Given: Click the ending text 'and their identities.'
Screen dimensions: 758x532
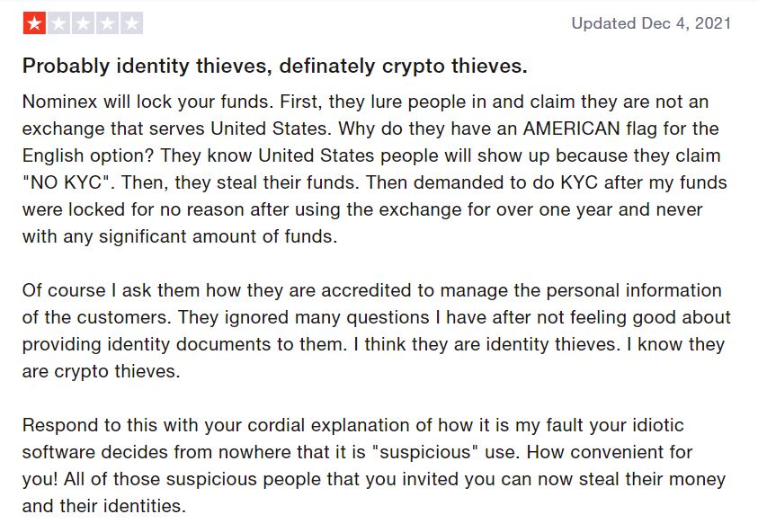Looking at the screenshot, I should point(104,506).
